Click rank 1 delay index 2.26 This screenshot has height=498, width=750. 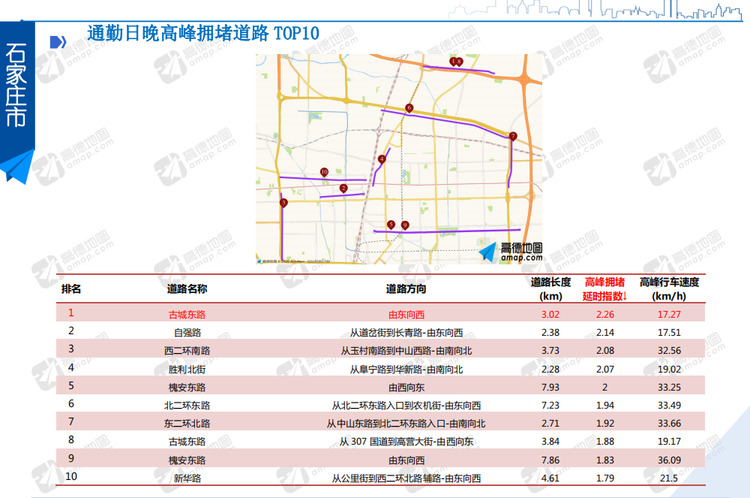[x=605, y=314]
